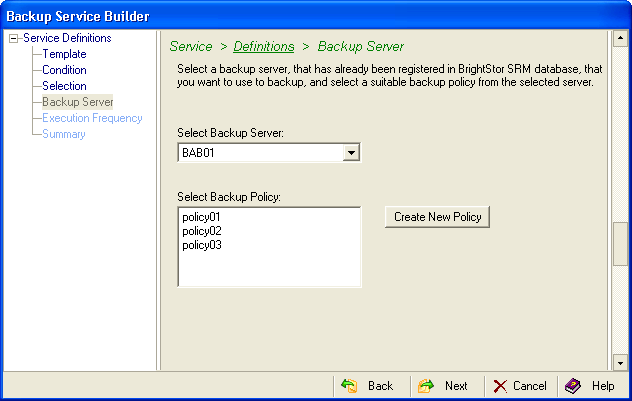The image size is (632, 401).
Task: Click the Back button label
Action: click(380, 386)
